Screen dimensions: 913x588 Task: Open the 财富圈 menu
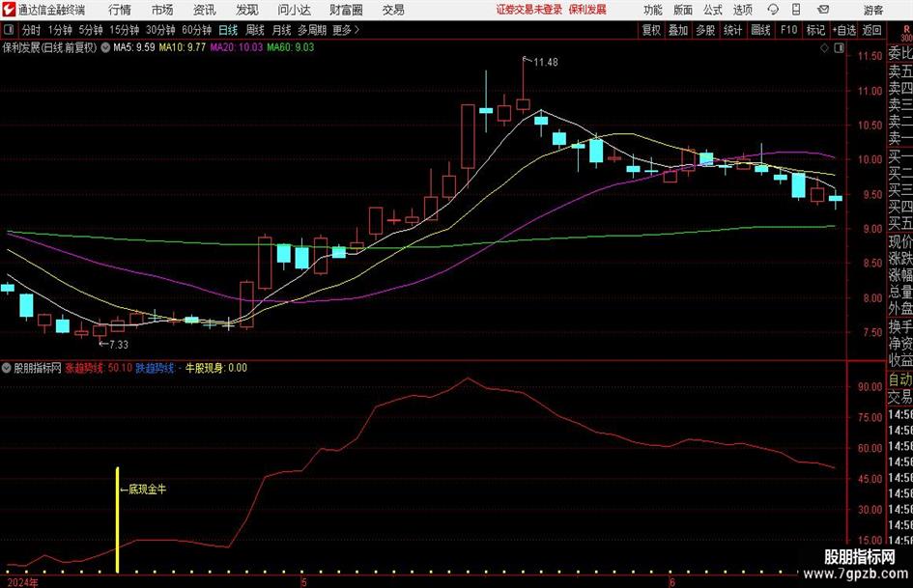pos(346,10)
